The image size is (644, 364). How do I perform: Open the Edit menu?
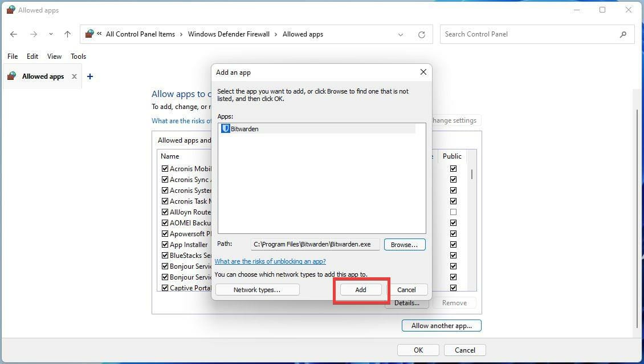pos(32,56)
